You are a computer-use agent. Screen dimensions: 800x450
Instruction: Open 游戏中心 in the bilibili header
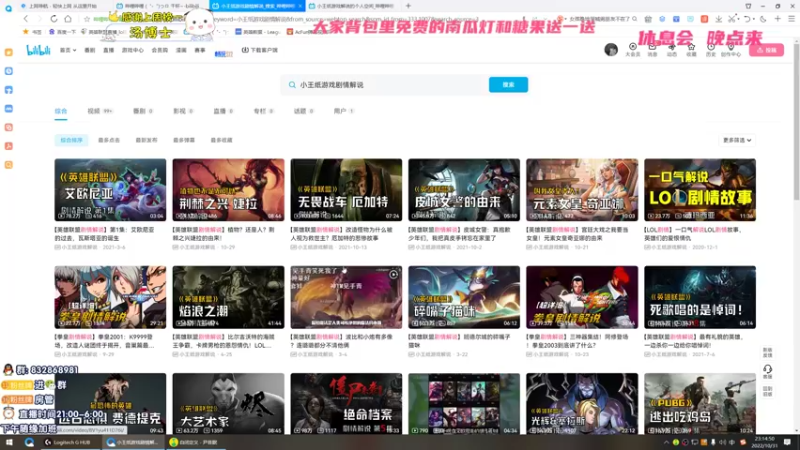click(133, 50)
